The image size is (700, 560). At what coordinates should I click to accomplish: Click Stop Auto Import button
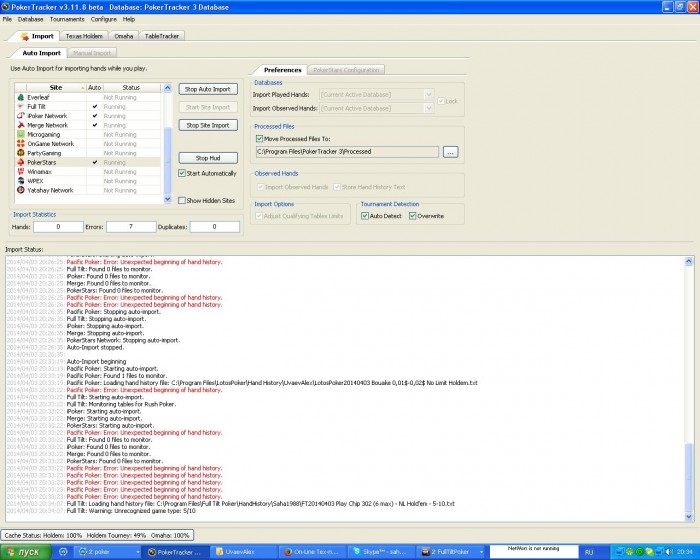[208, 89]
